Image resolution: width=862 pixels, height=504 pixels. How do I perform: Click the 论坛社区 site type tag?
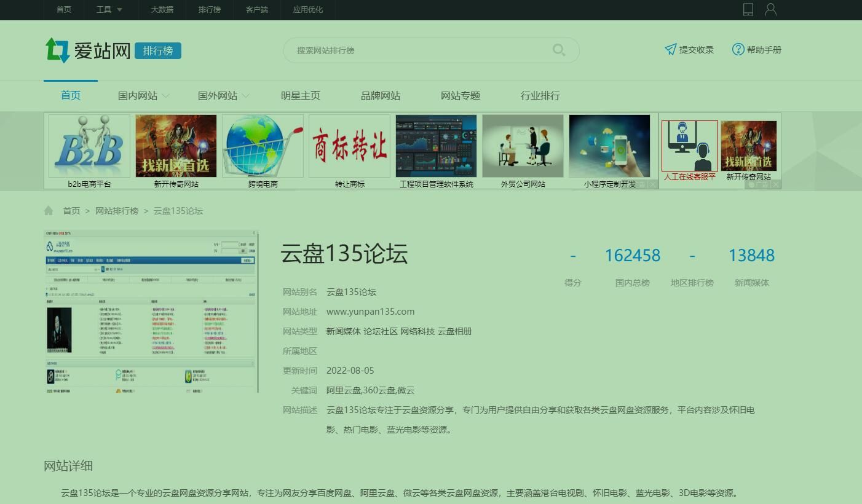(x=381, y=331)
